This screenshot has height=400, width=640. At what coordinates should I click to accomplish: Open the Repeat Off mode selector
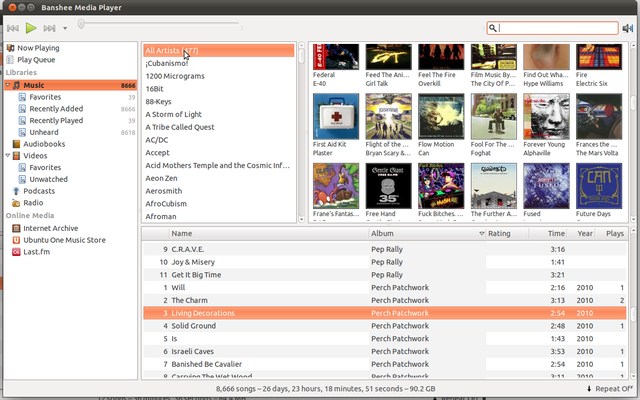[x=609, y=388]
